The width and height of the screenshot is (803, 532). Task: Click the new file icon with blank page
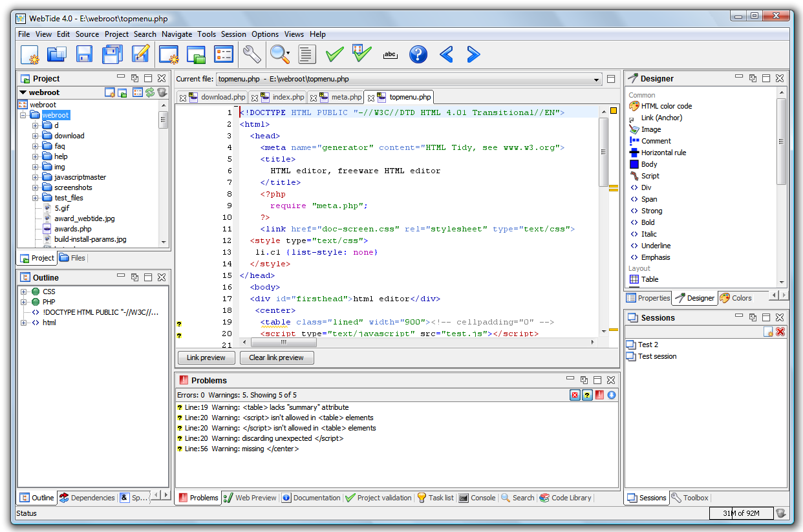30,55
